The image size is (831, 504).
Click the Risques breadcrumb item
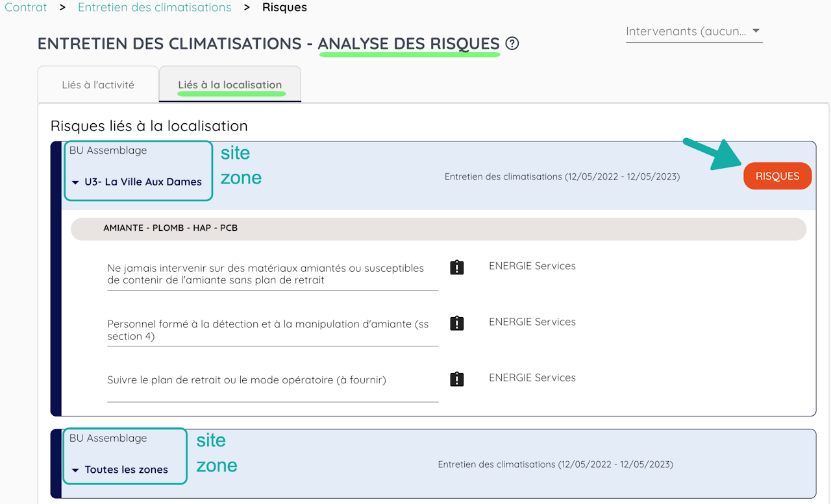[284, 8]
